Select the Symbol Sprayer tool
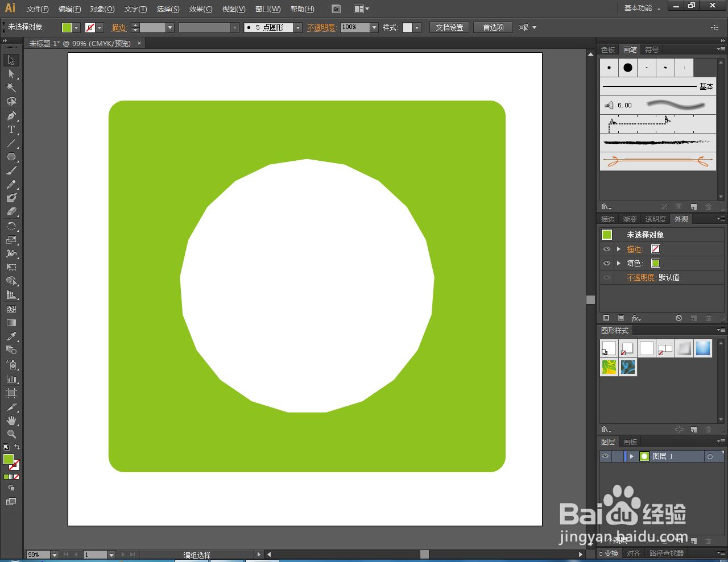 coord(11,365)
